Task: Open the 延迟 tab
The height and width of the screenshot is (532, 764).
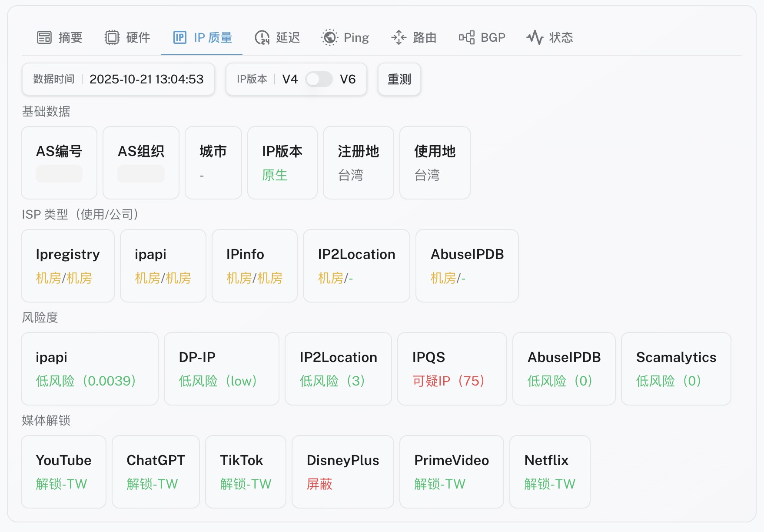Action: [288, 38]
